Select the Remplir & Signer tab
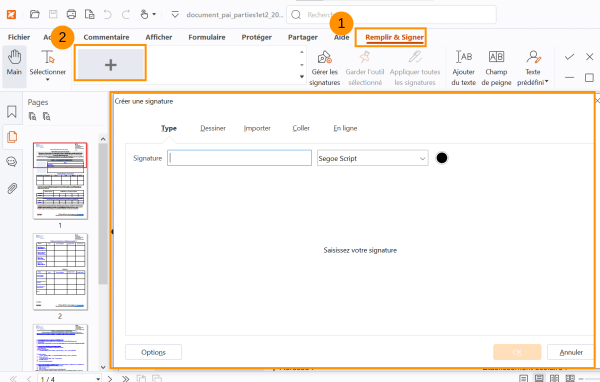600x382 pixels. [x=394, y=37]
